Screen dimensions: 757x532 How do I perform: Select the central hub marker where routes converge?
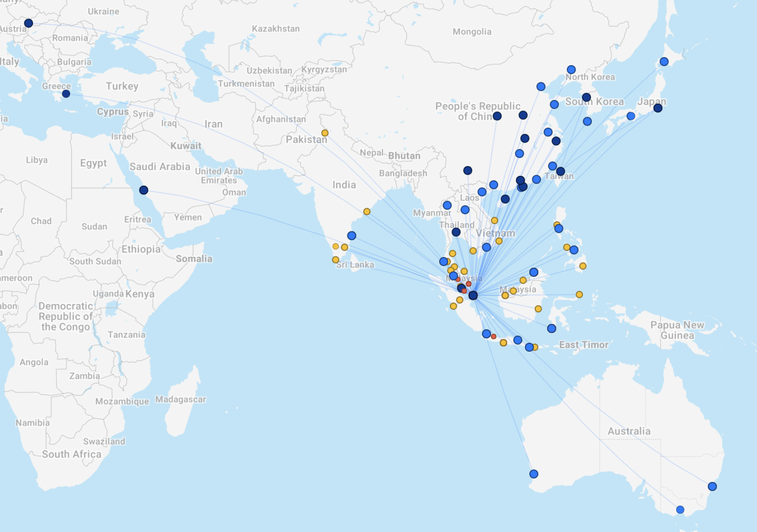473,296
